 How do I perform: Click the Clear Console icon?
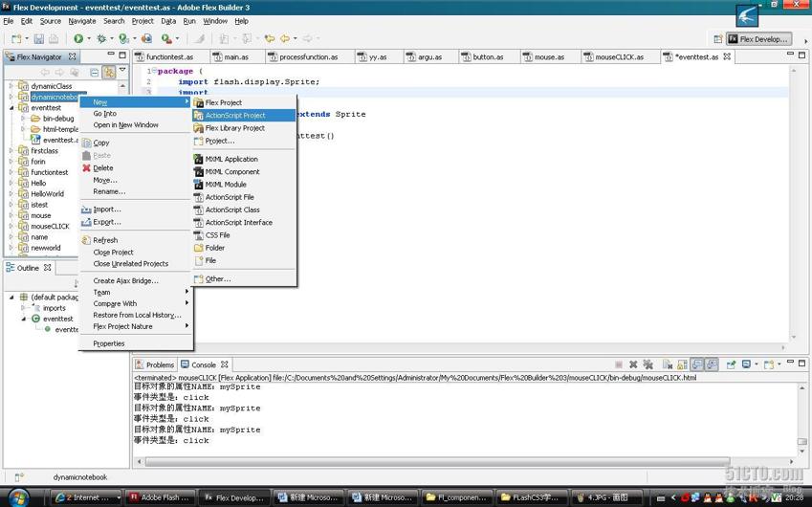667,364
